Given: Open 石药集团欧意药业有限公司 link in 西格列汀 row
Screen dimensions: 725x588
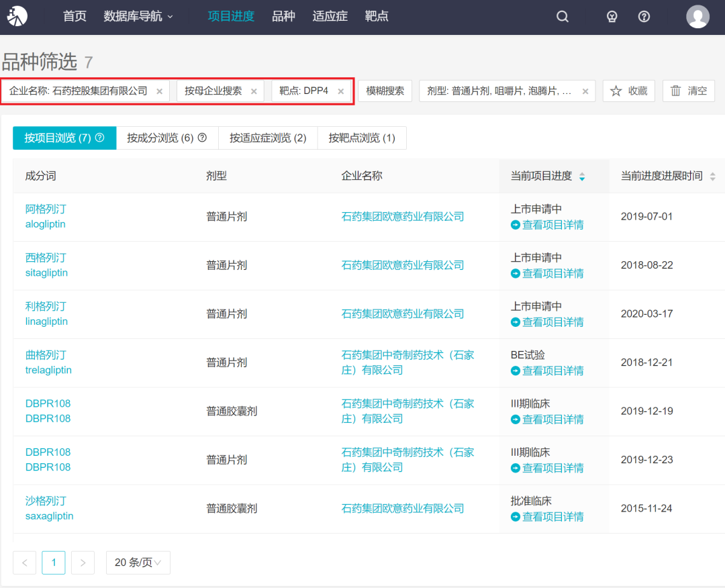Looking at the screenshot, I should 403,265.
